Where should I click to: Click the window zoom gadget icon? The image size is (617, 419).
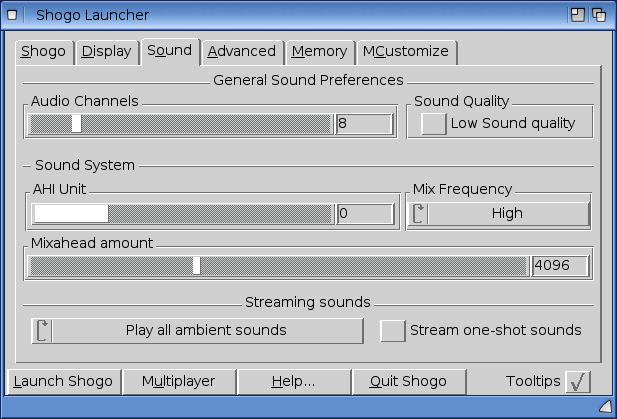578,15
